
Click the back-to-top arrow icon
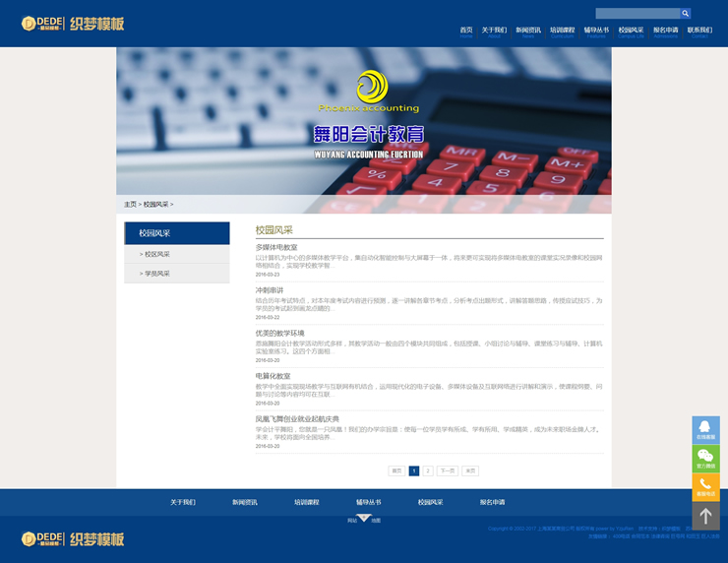[705, 516]
